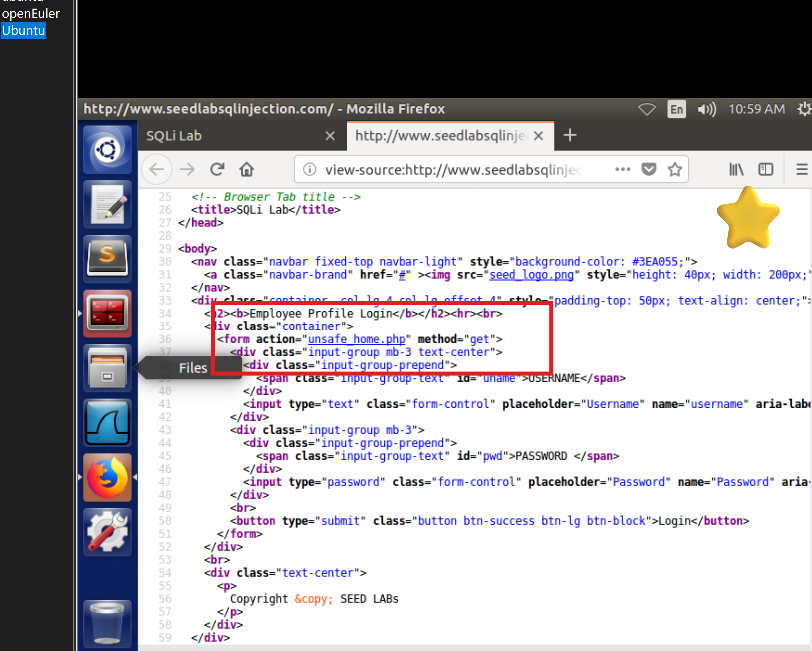812x651 pixels.
Task: Open the Trash in the dock
Action: pyautogui.click(x=107, y=623)
